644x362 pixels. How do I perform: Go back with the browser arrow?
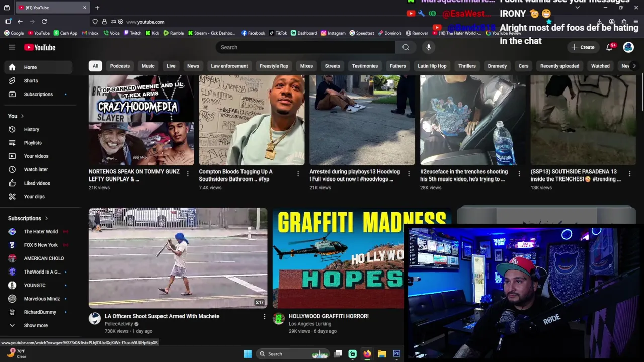coord(20,22)
